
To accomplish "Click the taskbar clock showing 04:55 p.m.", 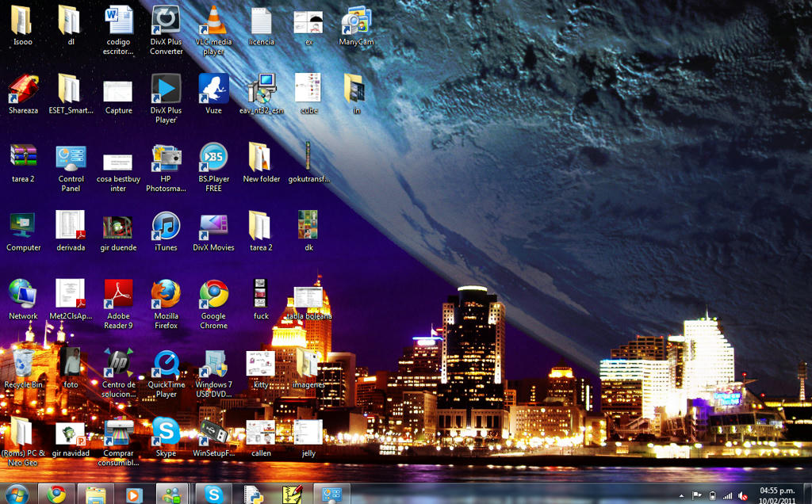I will (777, 494).
